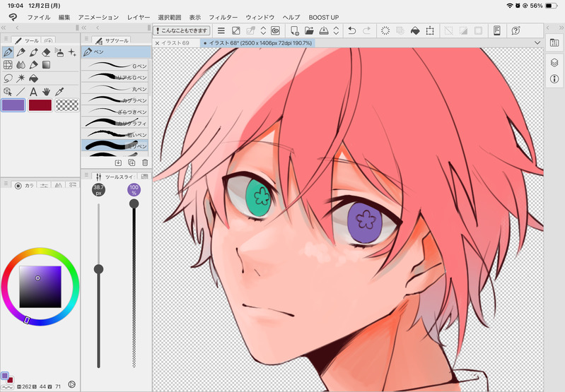Select the Liquify grid tool
Screen dimensions: 565x392
click(8, 65)
